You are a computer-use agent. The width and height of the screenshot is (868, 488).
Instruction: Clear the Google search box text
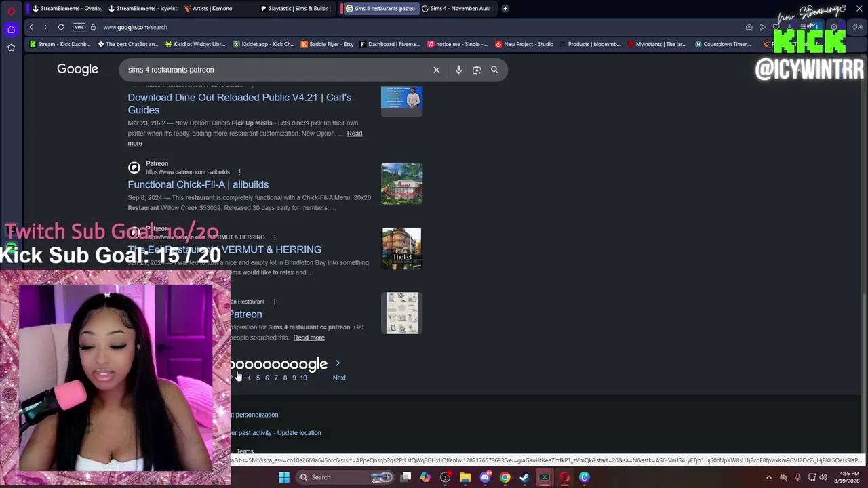click(437, 70)
